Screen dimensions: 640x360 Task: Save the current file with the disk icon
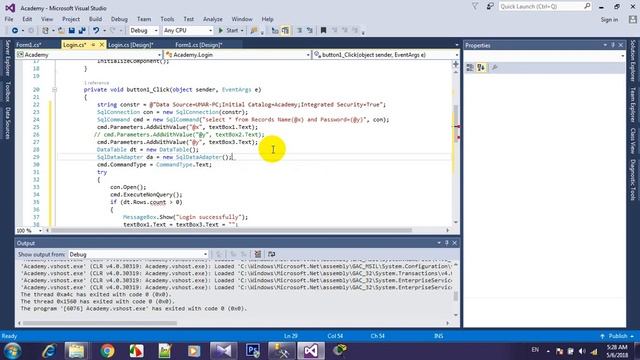pos(72,31)
